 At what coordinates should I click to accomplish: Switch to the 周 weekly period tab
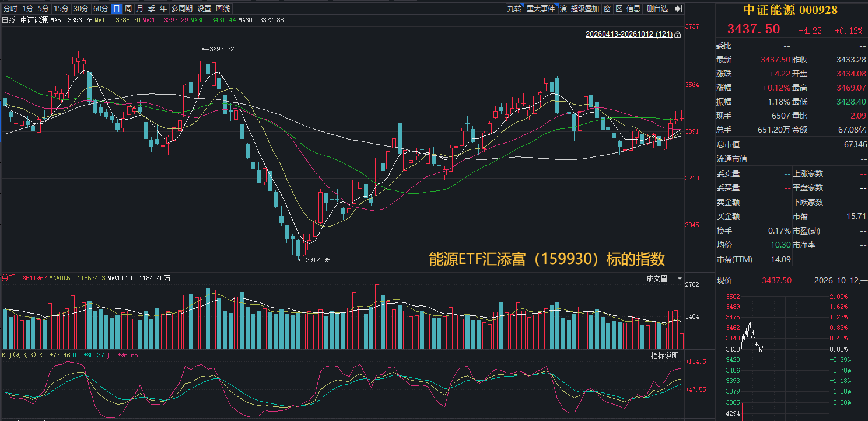pyautogui.click(x=128, y=8)
